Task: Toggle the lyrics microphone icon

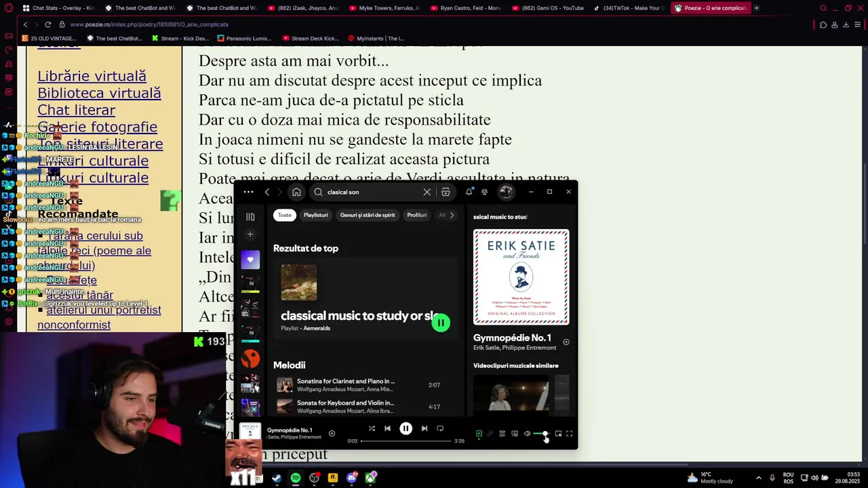Action: coord(490,434)
